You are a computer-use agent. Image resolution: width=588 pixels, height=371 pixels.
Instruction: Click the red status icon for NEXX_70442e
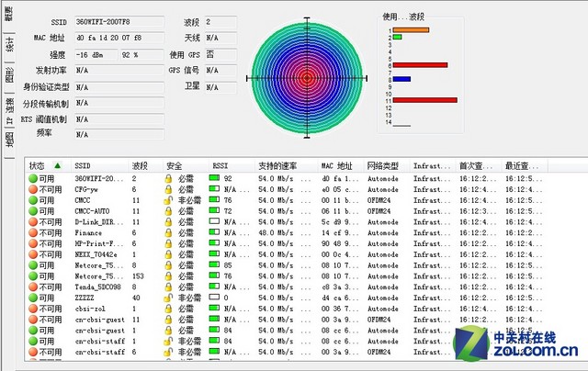pyautogui.click(x=33, y=254)
